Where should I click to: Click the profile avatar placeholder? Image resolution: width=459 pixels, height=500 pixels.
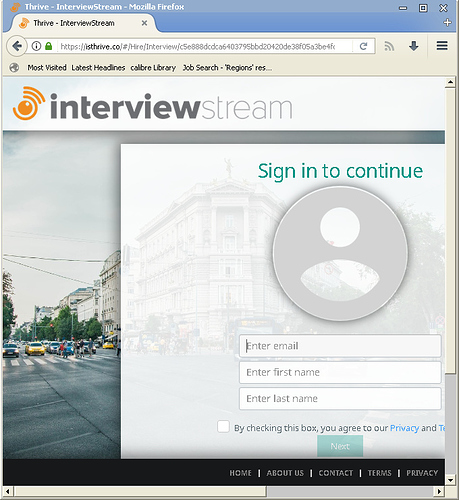point(340,253)
